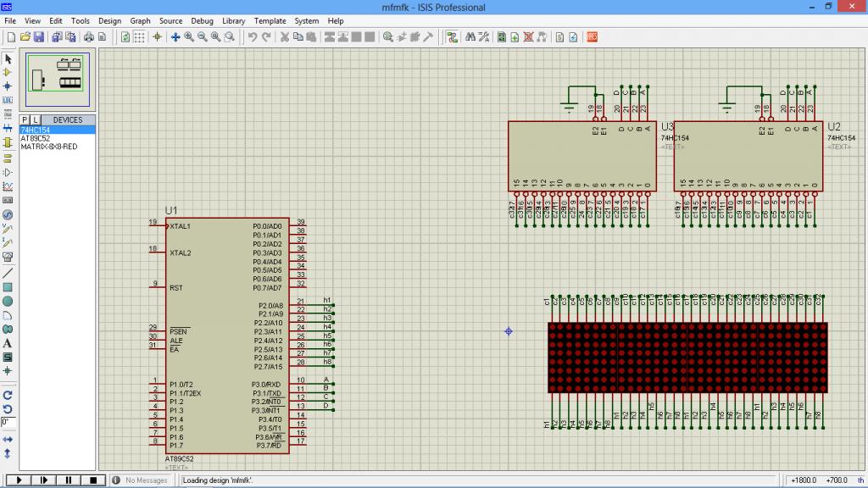
Task: Choose the 2D line drawing tool
Action: (8, 273)
